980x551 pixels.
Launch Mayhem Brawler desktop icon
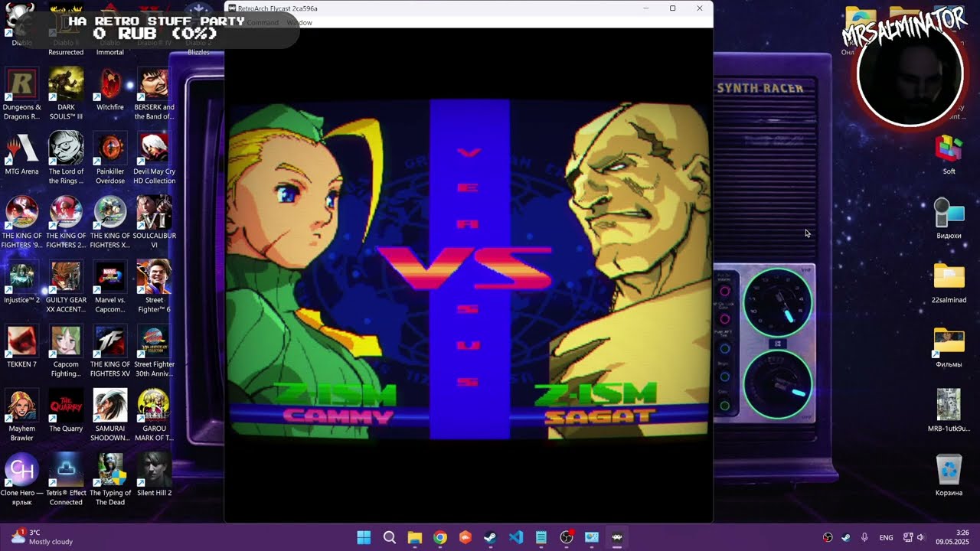click(x=22, y=416)
